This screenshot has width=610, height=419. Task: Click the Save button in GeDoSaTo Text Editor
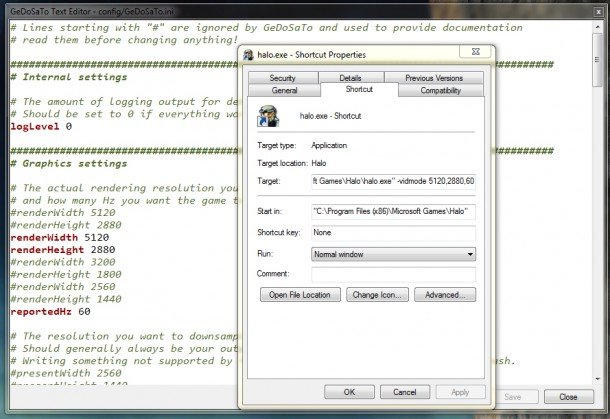click(513, 397)
